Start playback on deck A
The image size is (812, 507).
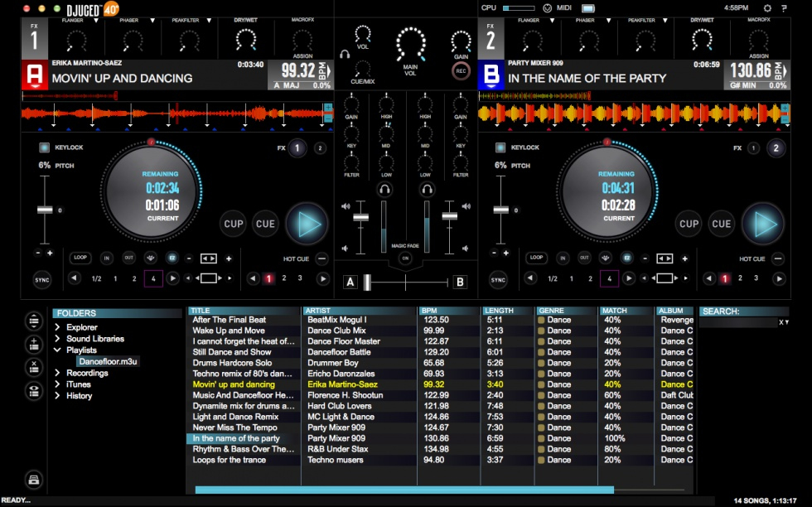[307, 225]
